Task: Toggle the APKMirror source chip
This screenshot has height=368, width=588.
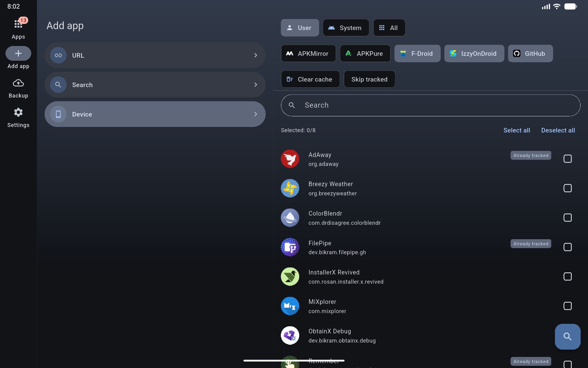Action: point(308,53)
